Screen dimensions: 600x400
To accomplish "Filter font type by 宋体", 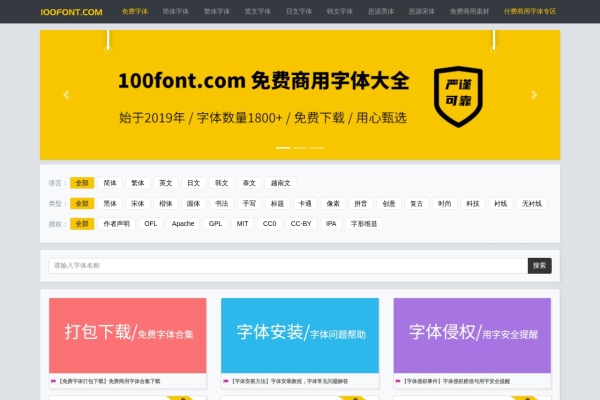I will point(138,204).
